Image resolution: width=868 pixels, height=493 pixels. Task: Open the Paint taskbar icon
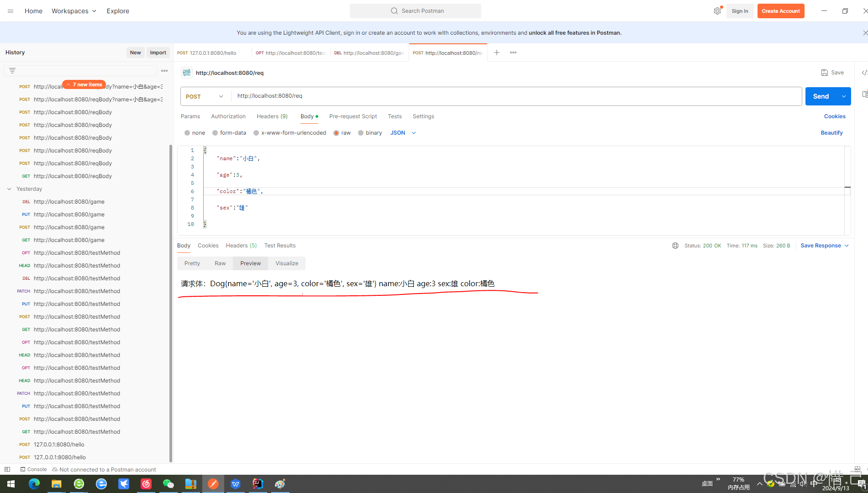tap(280, 484)
